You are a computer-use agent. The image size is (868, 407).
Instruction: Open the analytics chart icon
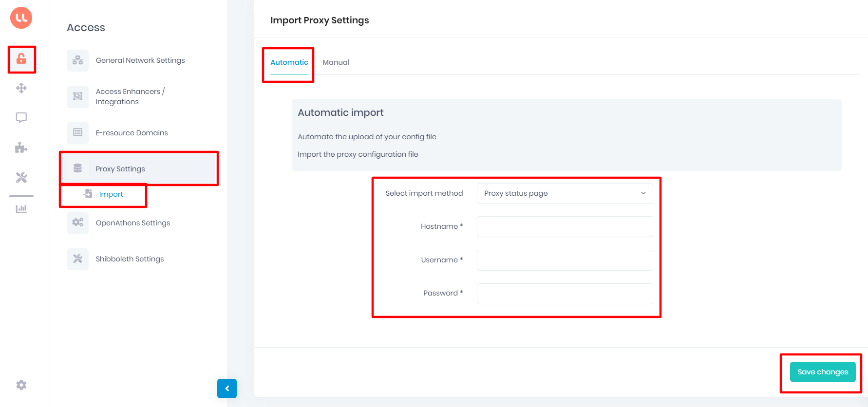coord(21,208)
